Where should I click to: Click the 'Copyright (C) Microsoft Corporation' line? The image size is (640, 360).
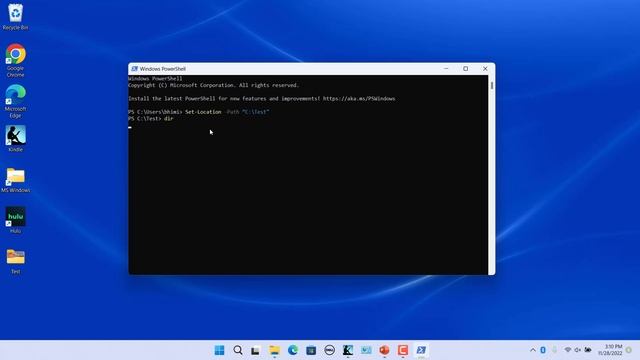click(x=213, y=85)
